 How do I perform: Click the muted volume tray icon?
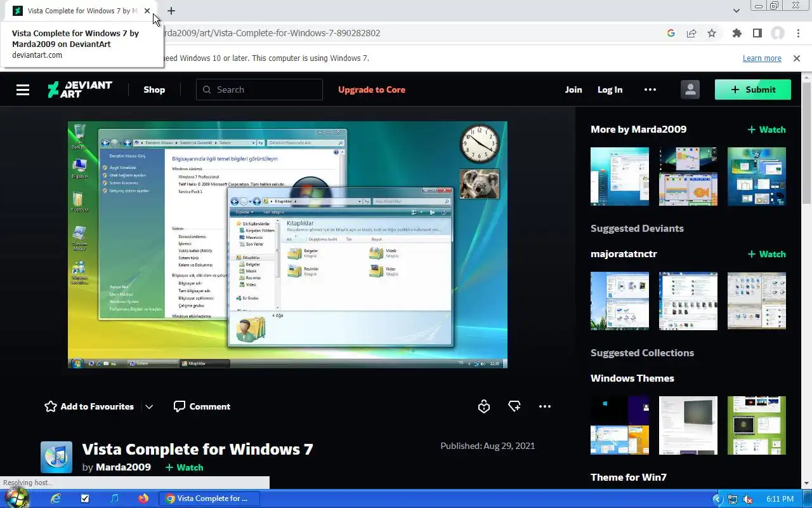coord(748,499)
